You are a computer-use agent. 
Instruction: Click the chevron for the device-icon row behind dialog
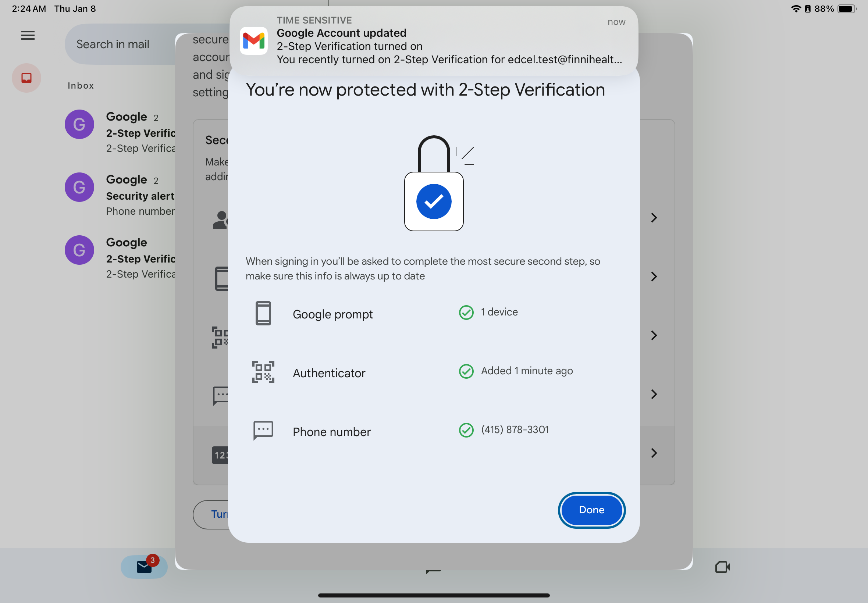pyautogui.click(x=654, y=276)
